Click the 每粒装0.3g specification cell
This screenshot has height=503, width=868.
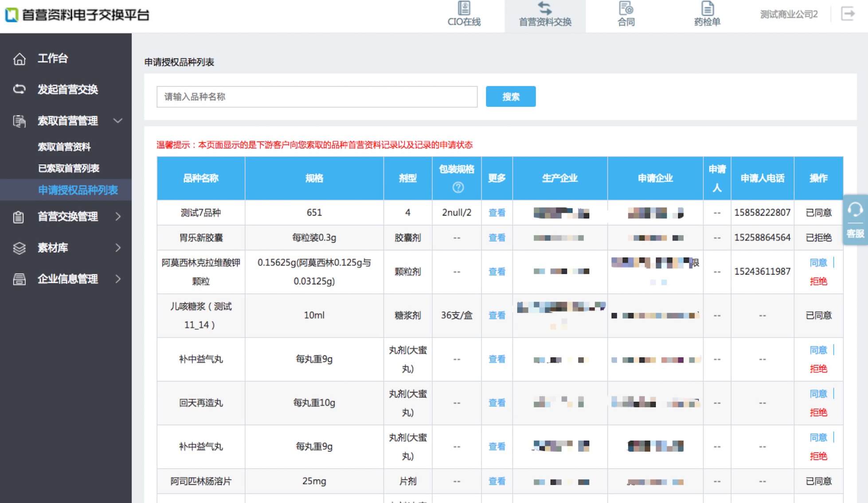point(314,238)
